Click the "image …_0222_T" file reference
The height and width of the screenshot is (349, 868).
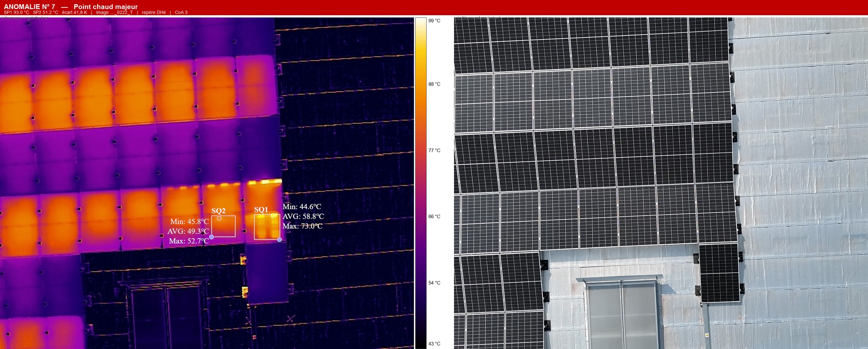click(114, 13)
